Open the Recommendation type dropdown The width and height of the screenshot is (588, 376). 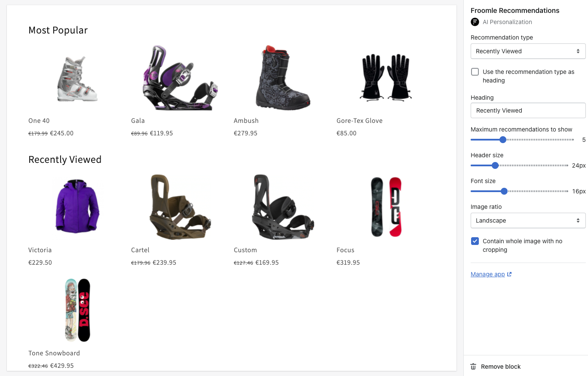pos(528,51)
